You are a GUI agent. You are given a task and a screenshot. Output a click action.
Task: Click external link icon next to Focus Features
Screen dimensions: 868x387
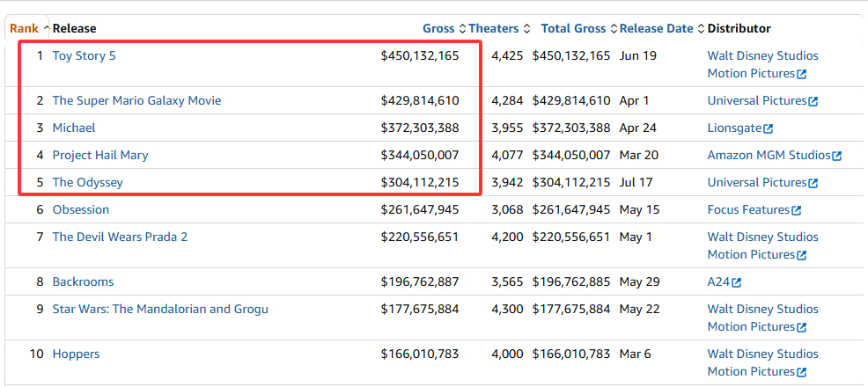[797, 210]
